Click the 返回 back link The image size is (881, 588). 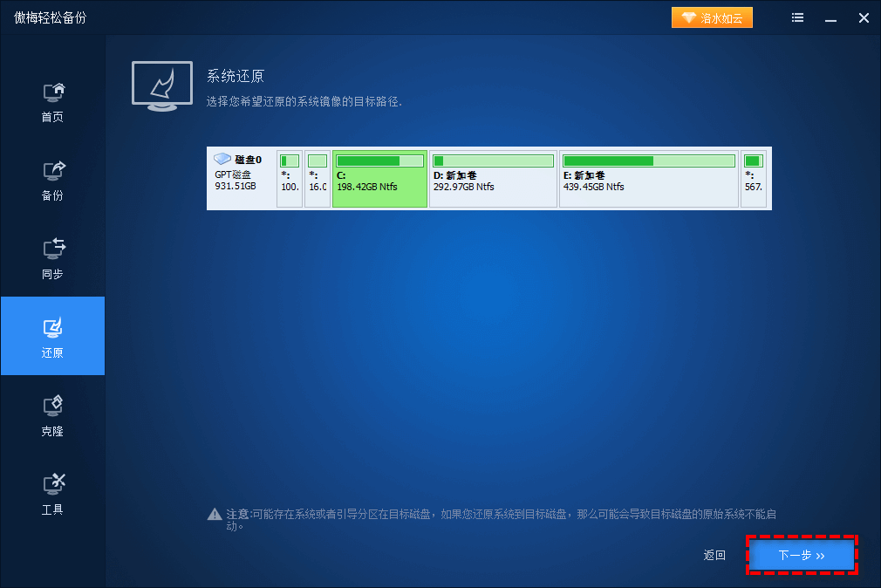click(x=714, y=555)
